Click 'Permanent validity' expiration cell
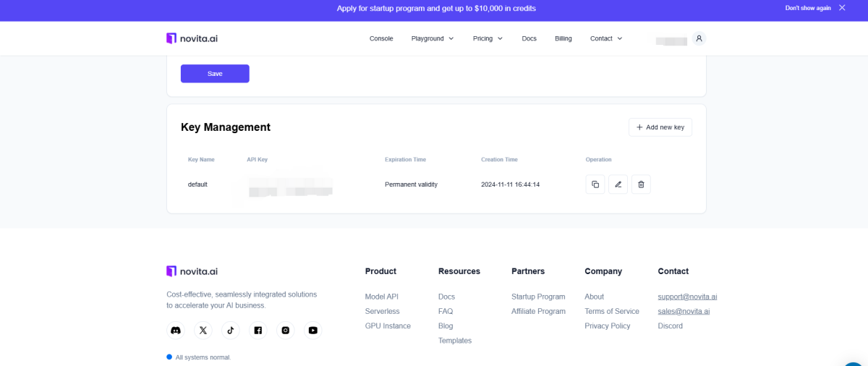Screen dimensions: 868x366 pos(411,184)
